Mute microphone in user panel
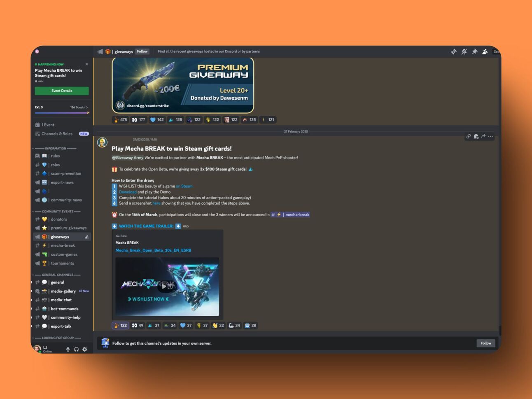The height and width of the screenshot is (399, 532). pyautogui.click(x=68, y=349)
